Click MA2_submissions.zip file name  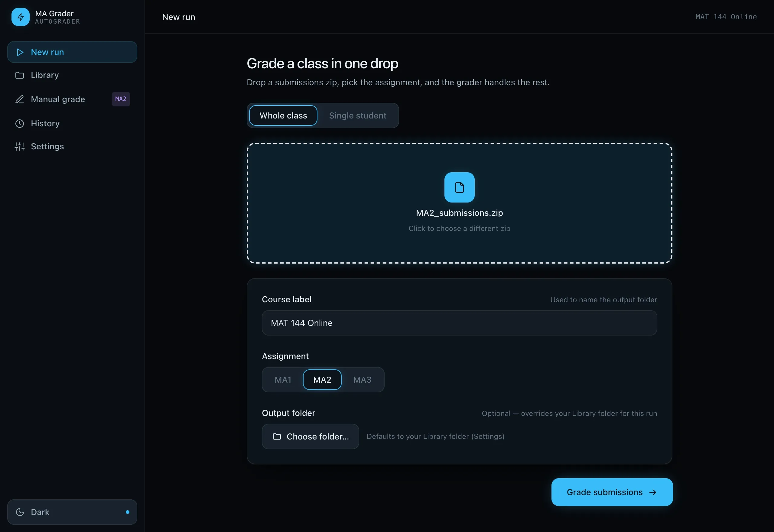459,213
